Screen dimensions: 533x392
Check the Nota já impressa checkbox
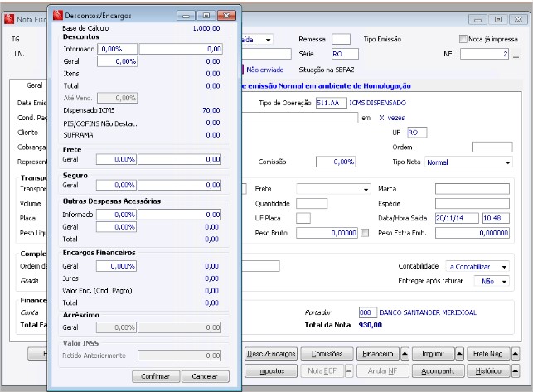[463, 39]
